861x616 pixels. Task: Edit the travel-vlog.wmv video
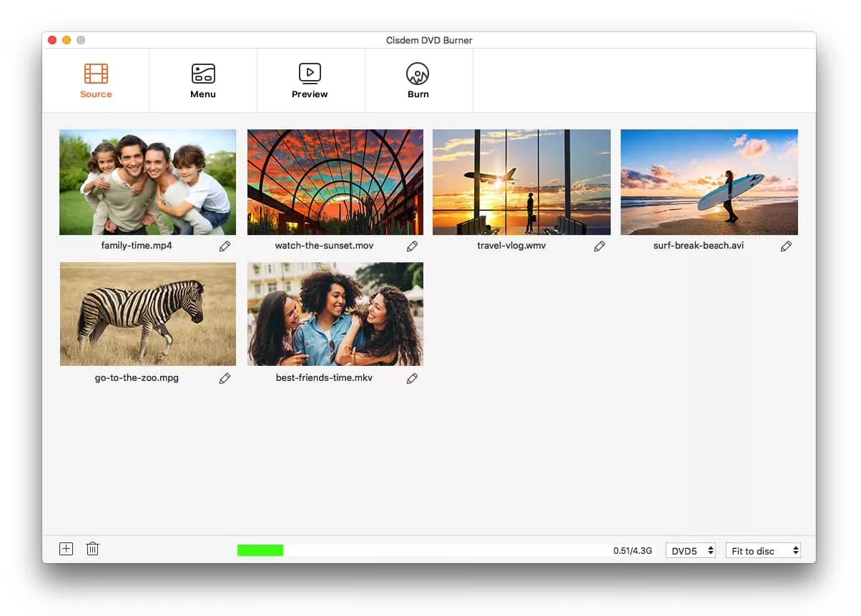pos(599,246)
